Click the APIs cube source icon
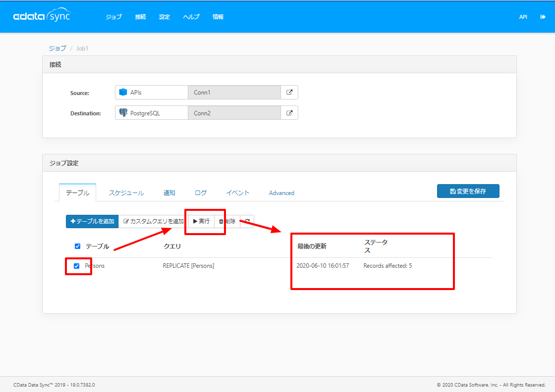 (123, 92)
